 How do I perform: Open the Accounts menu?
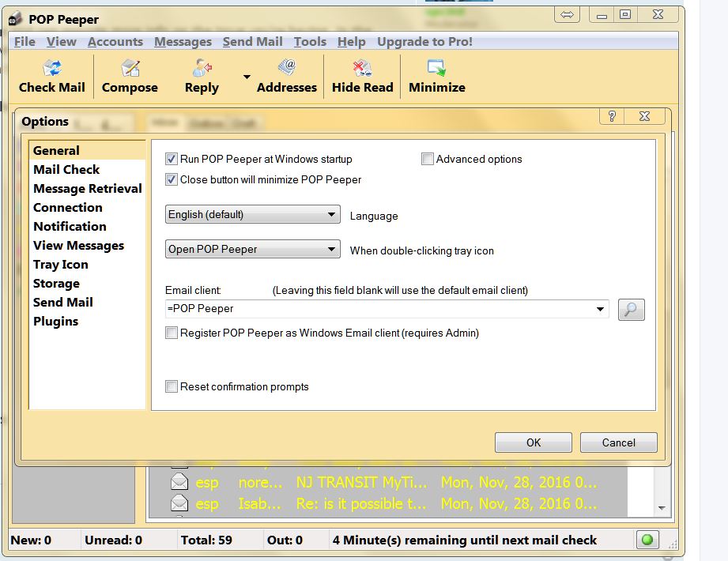click(x=115, y=42)
